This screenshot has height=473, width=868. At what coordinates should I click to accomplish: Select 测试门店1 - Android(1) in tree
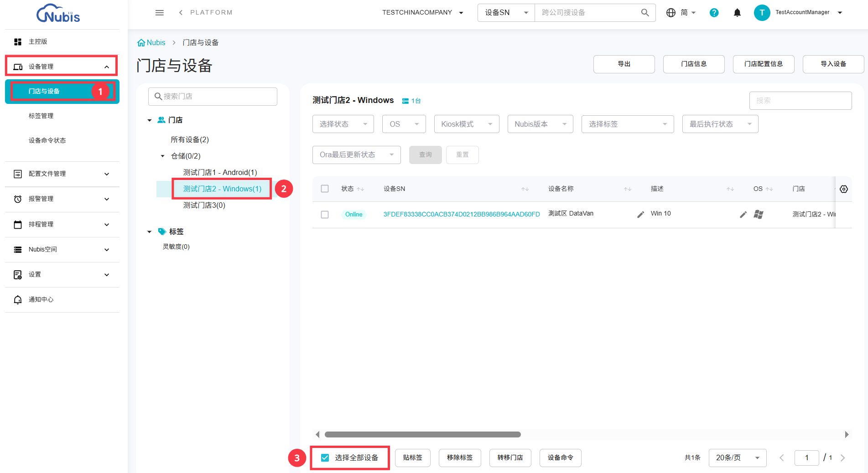pyautogui.click(x=220, y=173)
